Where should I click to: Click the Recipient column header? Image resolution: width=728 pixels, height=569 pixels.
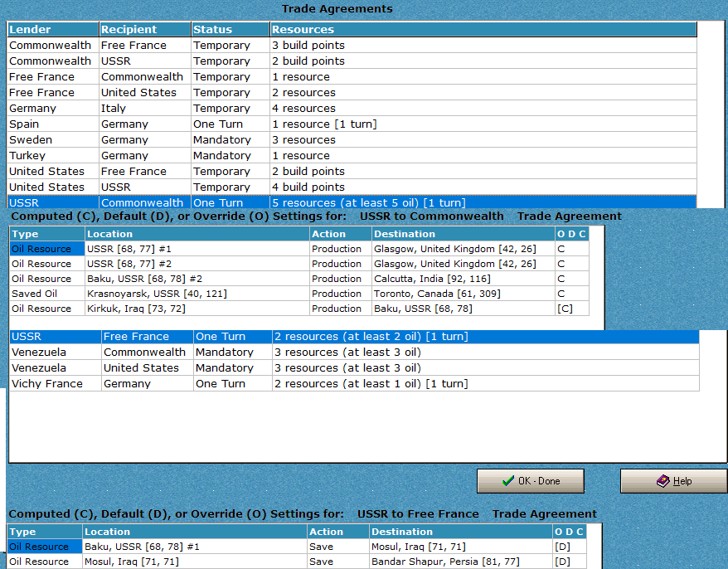coord(145,30)
